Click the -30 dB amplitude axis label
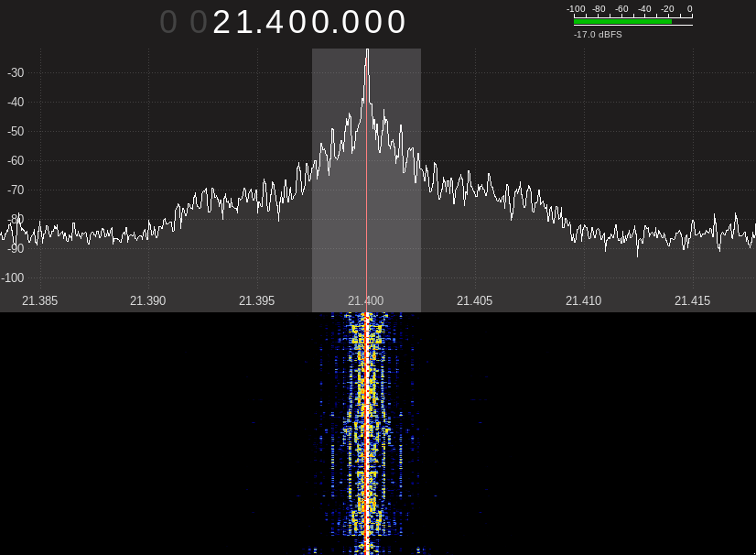 click(x=16, y=72)
